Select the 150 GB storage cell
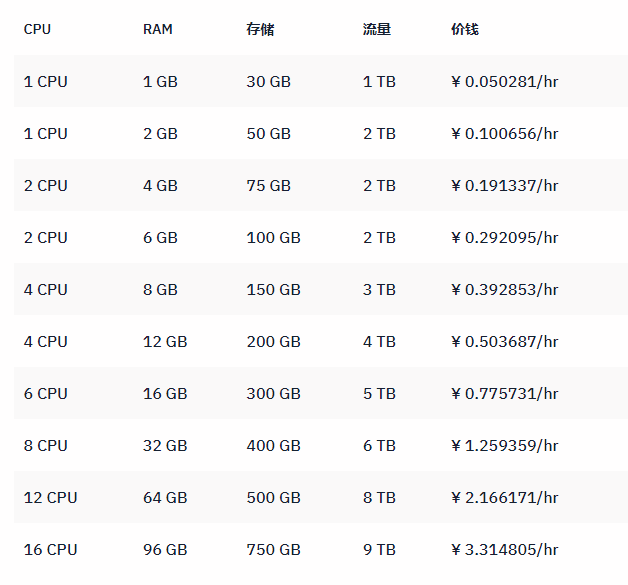Screen dimensions: 628x585 click(274, 289)
